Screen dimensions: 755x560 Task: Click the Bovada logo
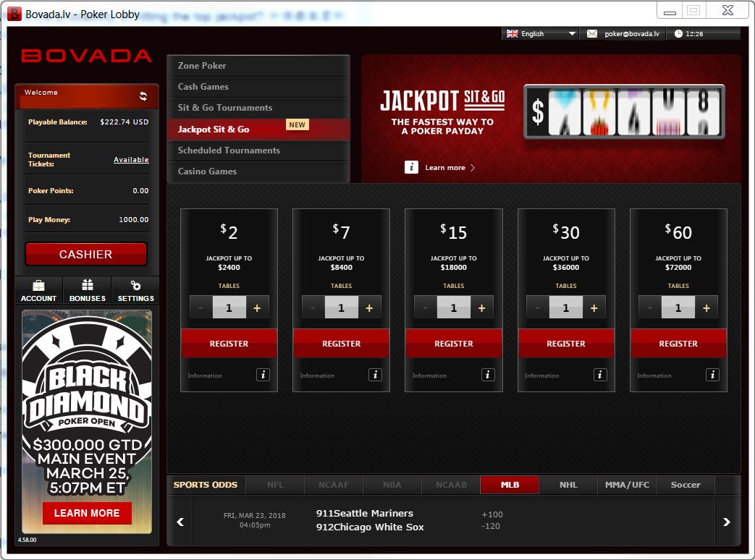(87, 56)
